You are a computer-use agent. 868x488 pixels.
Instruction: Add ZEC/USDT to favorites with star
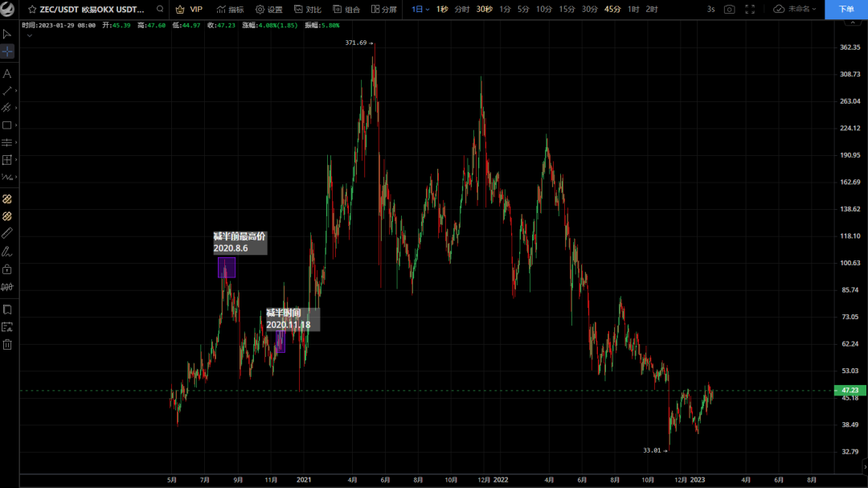(32, 9)
